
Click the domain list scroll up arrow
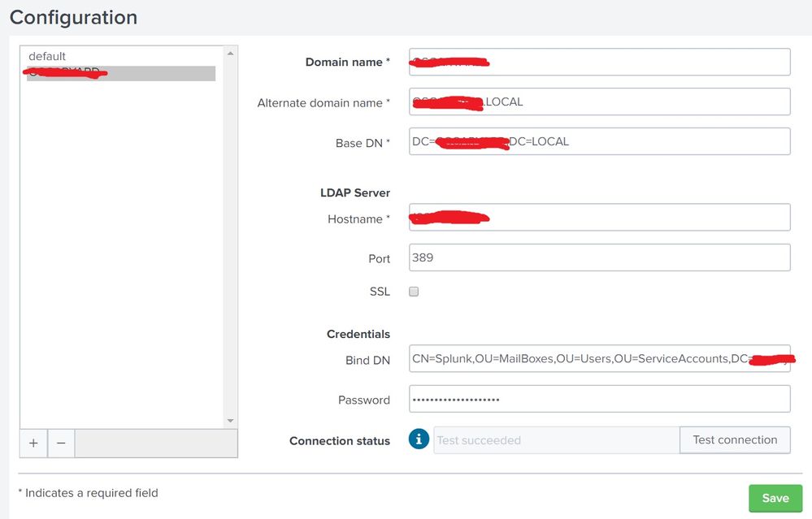pyautogui.click(x=231, y=54)
